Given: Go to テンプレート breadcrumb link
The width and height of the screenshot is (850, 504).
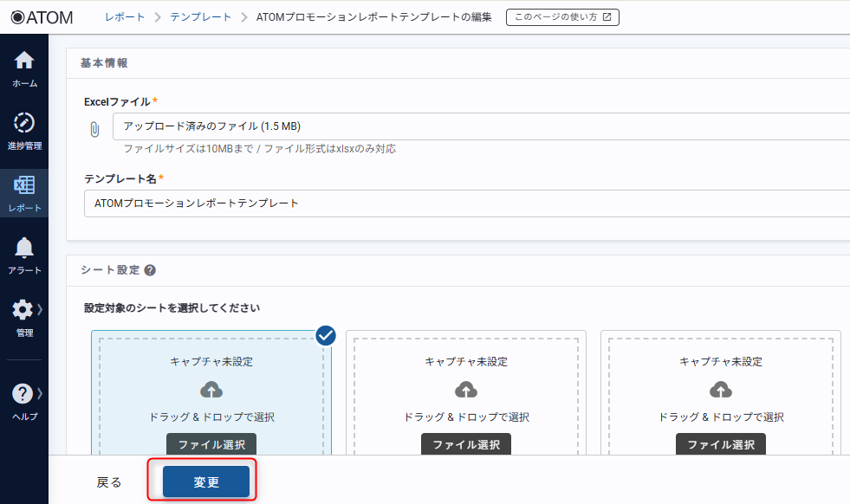Looking at the screenshot, I should pyautogui.click(x=201, y=17).
